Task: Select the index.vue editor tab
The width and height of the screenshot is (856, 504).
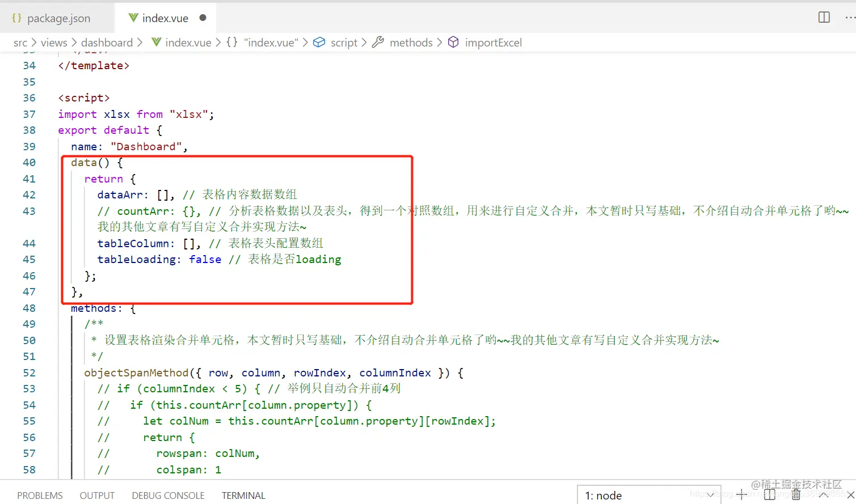Action: 165,18
